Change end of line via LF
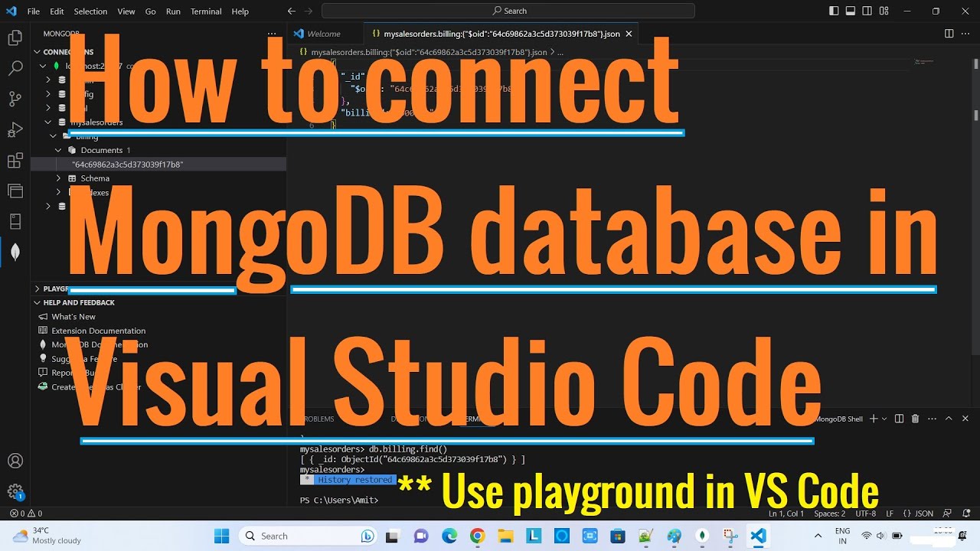980x551 pixels. point(890,514)
